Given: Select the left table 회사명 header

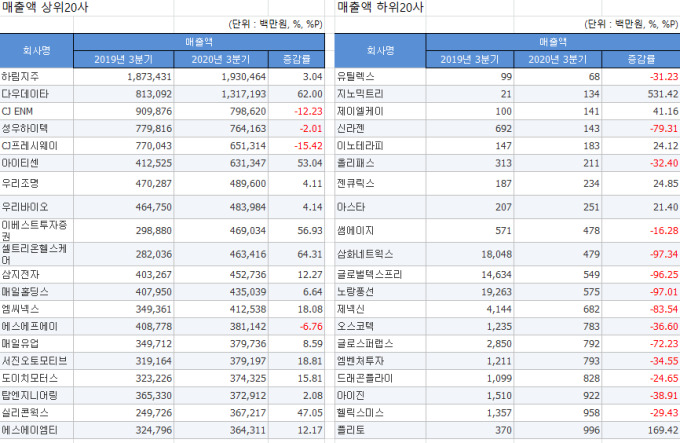Looking at the screenshot, I should click(x=36, y=51).
